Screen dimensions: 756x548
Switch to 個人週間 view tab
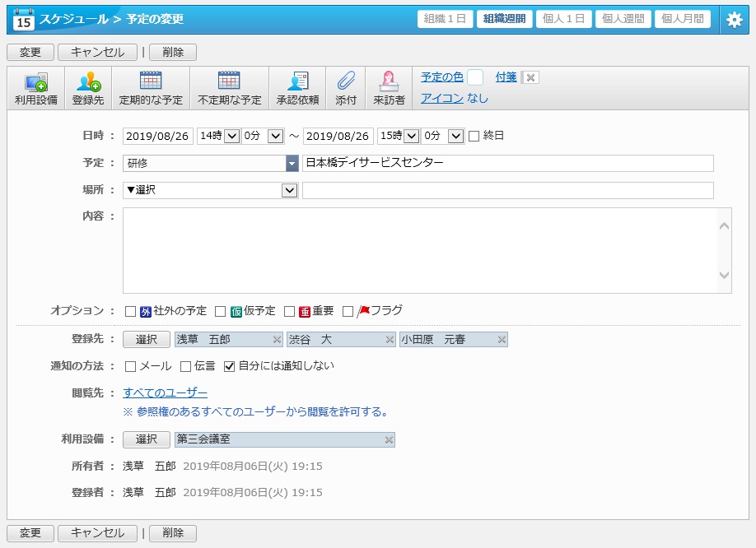pos(623,19)
